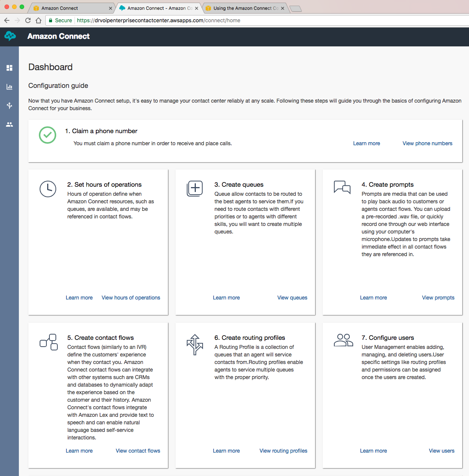Screen dimensions: 469x476
Task: Open View phone numbers link
Action: tap(427, 143)
